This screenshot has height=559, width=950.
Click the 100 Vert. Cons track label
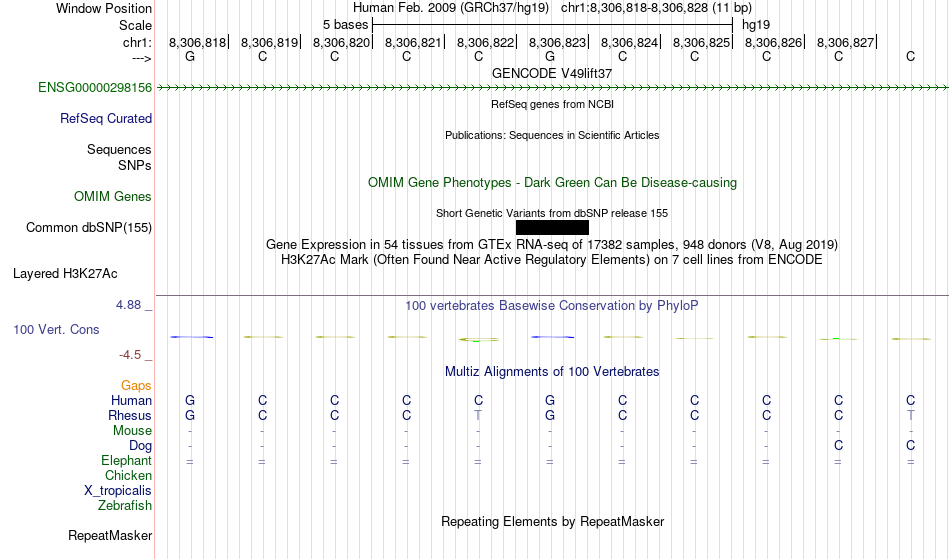pyautogui.click(x=56, y=329)
